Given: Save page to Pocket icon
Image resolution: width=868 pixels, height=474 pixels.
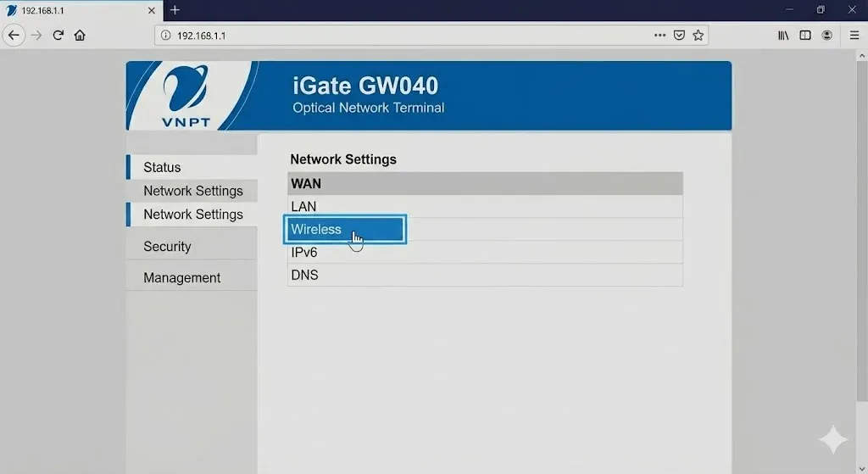Looking at the screenshot, I should [679, 36].
